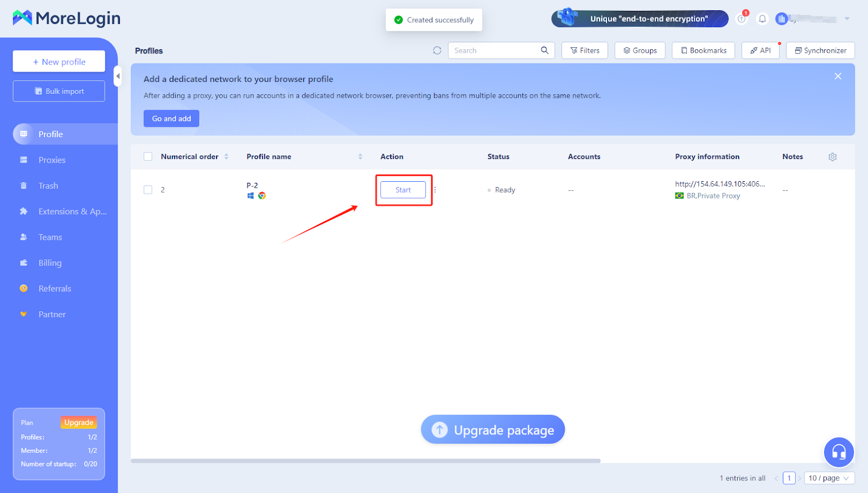Close the dedicated network banner

click(x=838, y=76)
